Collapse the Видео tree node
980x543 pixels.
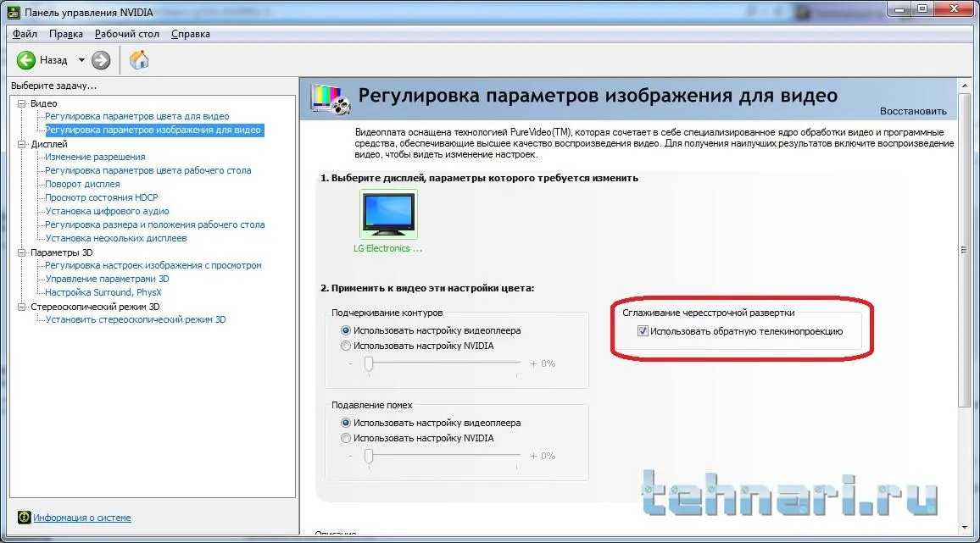click(x=22, y=103)
